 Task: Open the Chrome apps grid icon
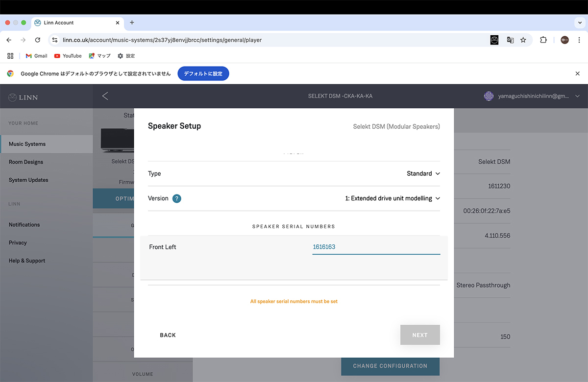coord(10,56)
